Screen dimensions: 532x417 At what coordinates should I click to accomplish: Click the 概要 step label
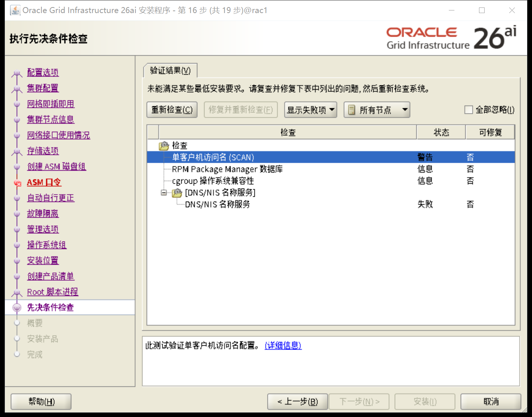pyautogui.click(x=35, y=323)
